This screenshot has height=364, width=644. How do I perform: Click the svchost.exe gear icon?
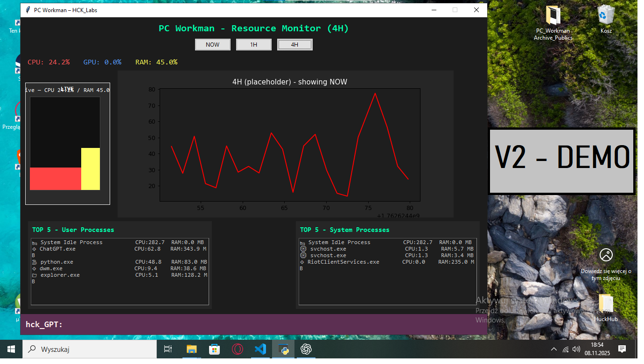coord(304,249)
